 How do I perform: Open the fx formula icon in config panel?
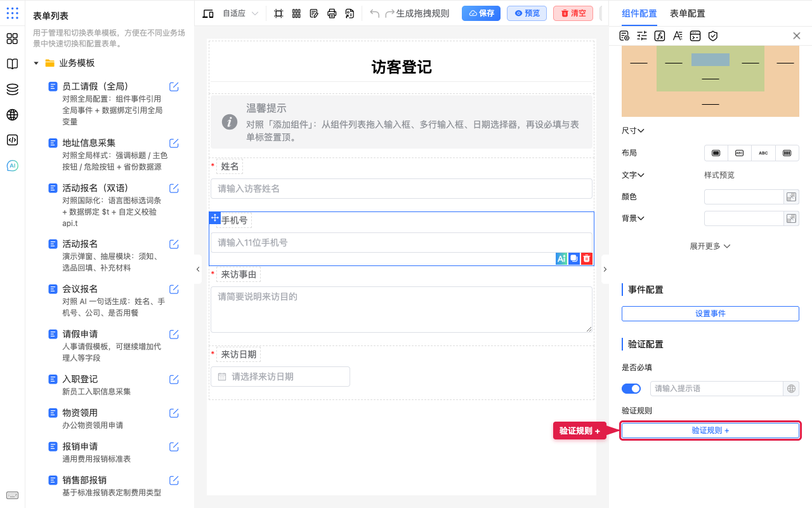(x=660, y=36)
